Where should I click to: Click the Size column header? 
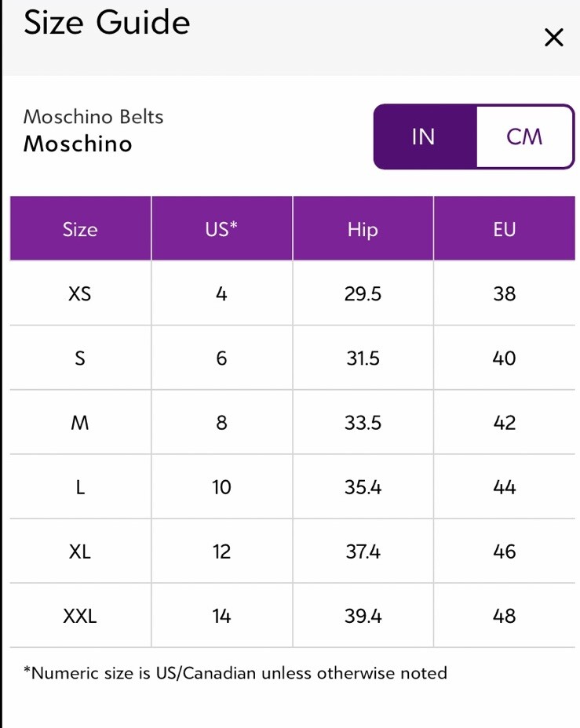click(x=80, y=228)
